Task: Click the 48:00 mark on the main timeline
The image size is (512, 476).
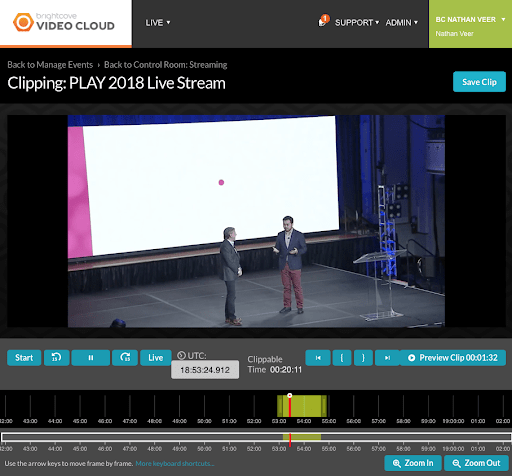Action: coord(154,421)
